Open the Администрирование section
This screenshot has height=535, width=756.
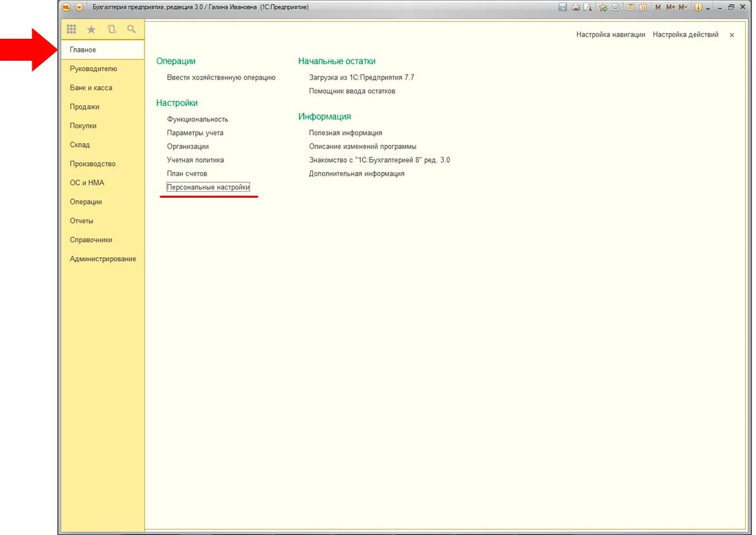pos(103,259)
